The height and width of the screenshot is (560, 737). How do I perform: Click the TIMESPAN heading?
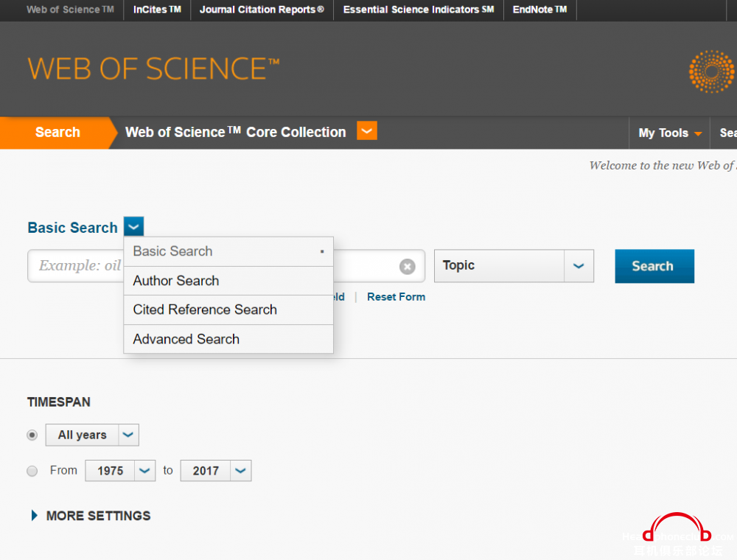click(59, 402)
